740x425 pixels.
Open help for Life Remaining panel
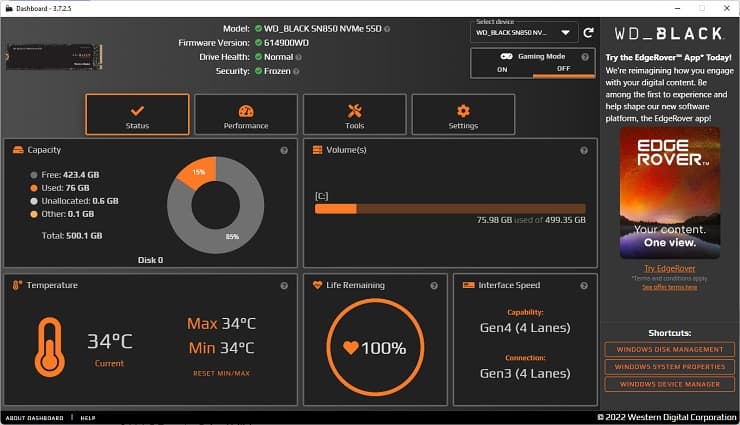click(x=434, y=285)
